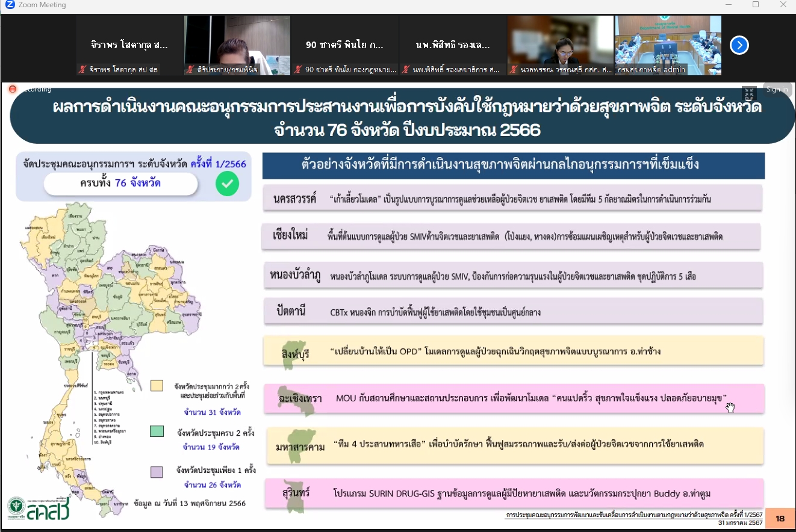Show next participants with the blue arrow
The image size is (796, 532).
pos(739,45)
